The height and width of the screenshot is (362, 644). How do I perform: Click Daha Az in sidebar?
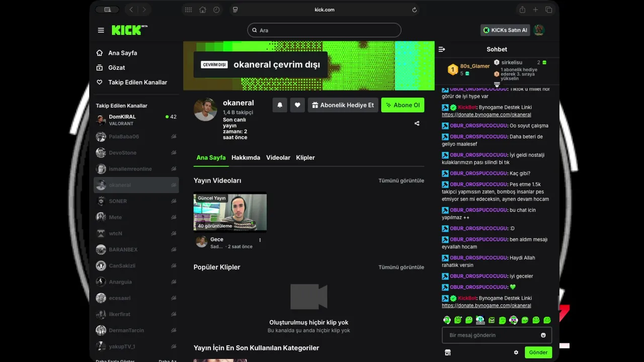click(x=168, y=360)
